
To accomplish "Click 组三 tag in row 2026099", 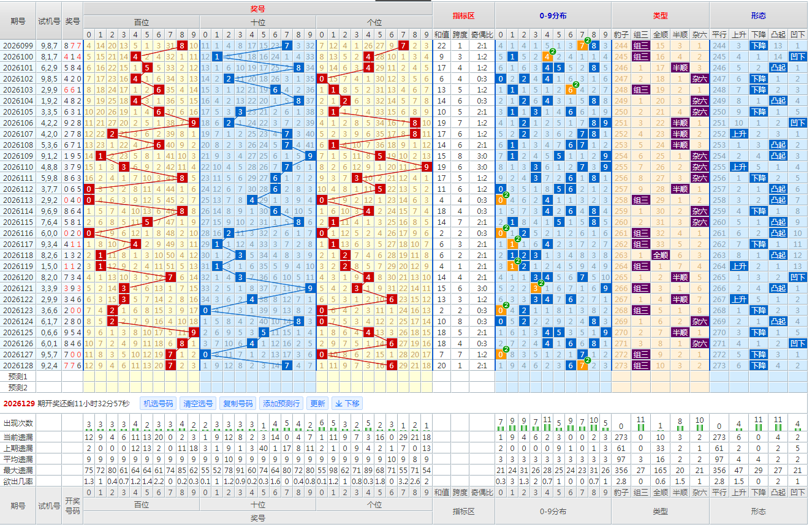I will point(641,45).
